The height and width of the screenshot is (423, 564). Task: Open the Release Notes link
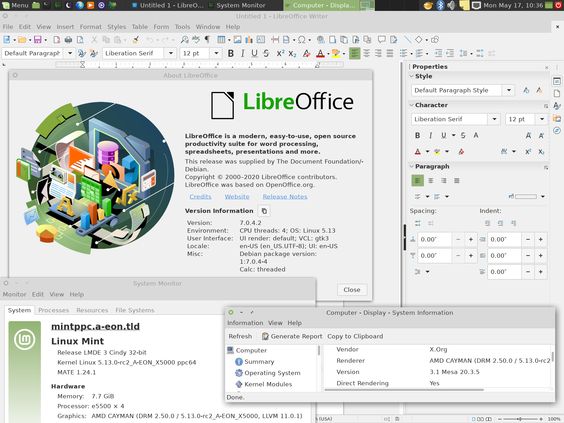285,197
